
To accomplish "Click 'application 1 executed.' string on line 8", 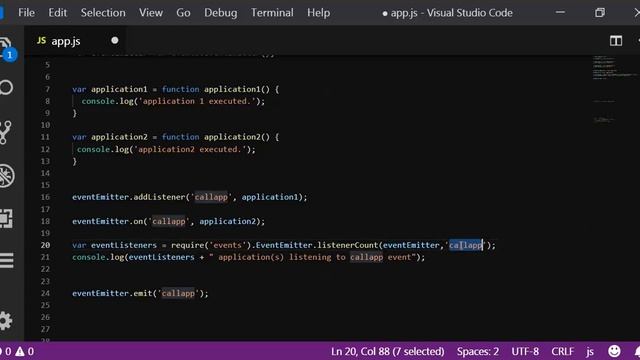I will click(196, 101).
